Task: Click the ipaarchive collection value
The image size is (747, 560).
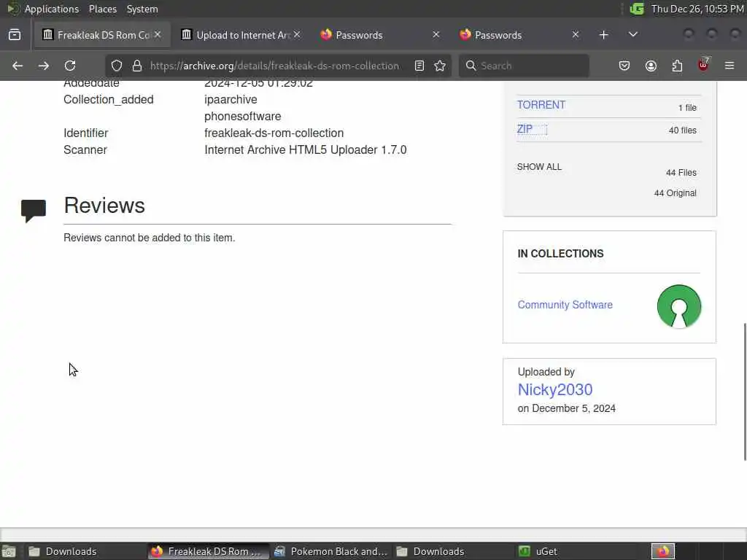Action: (x=231, y=99)
